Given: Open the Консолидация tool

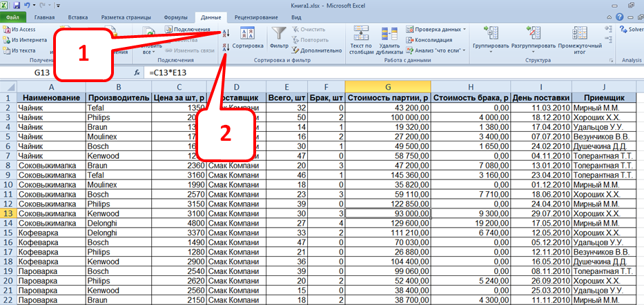Looking at the screenshot, I should tap(433, 40).
